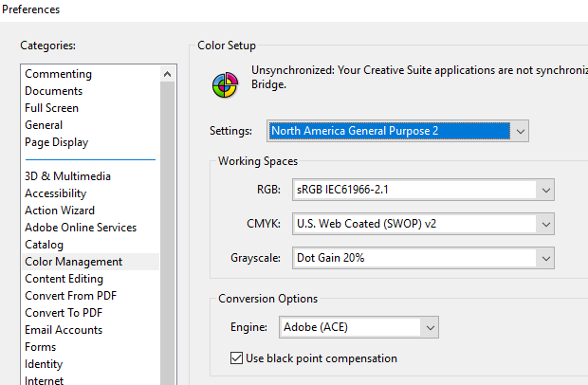The image size is (588, 385).
Task: Select Forms category
Action: point(40,347)
